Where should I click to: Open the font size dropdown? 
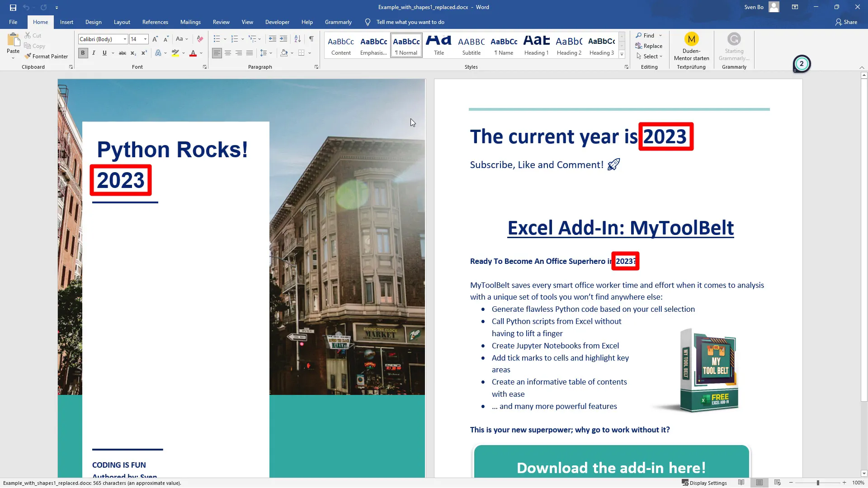point(145,39)
